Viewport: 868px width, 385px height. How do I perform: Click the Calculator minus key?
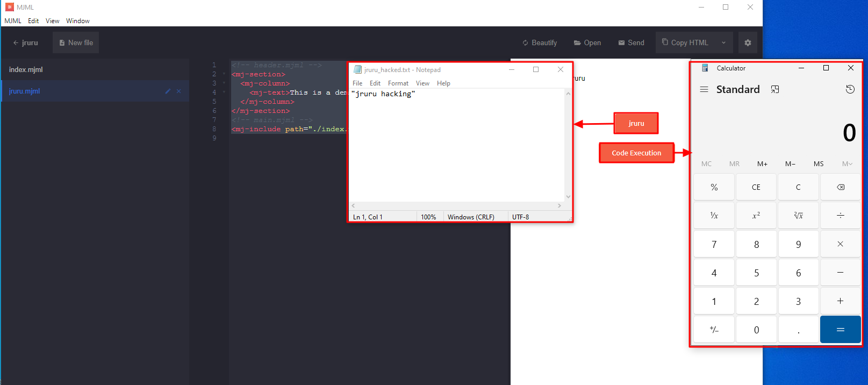[841, 273]
